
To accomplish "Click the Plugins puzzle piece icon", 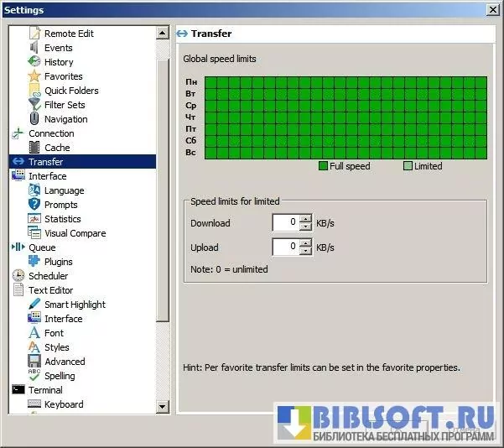I will (34, 262).
